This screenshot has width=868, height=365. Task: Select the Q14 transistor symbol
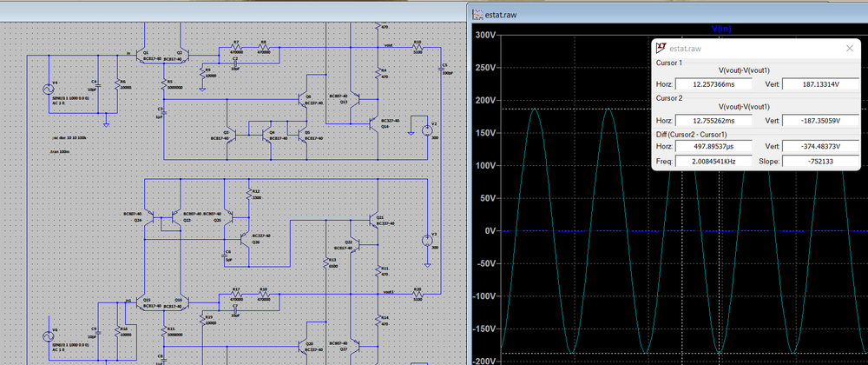372,124
